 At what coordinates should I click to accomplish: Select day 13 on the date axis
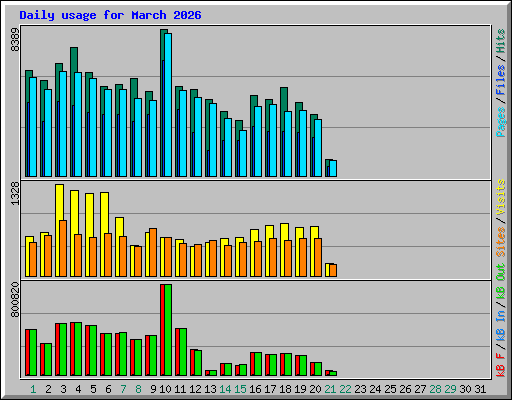[x=210, y=389]
